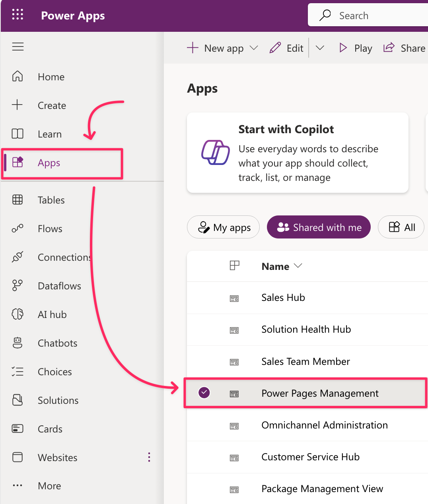
Task: Click the Chatbots robot icon
Action: tap(18, 343)
